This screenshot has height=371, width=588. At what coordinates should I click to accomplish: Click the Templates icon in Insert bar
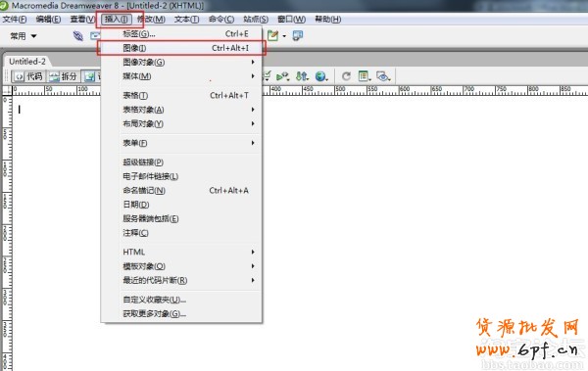pos(273,36)
